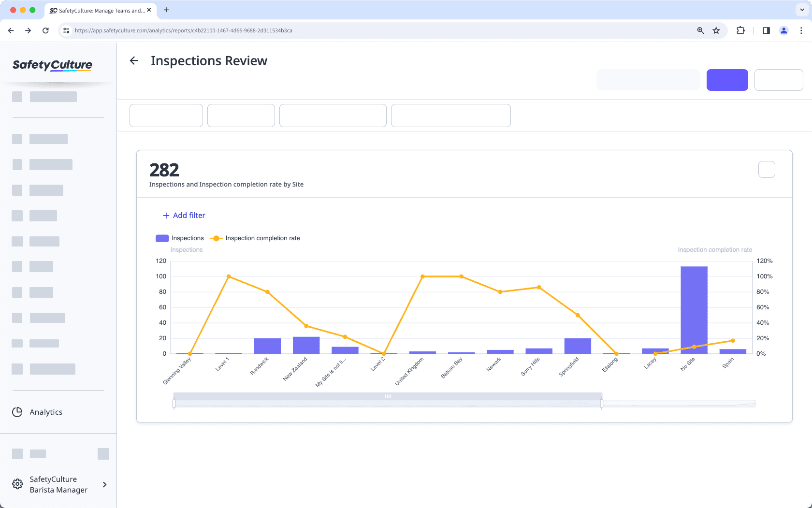Open the first filter dropdown below the header

[166, 115]
